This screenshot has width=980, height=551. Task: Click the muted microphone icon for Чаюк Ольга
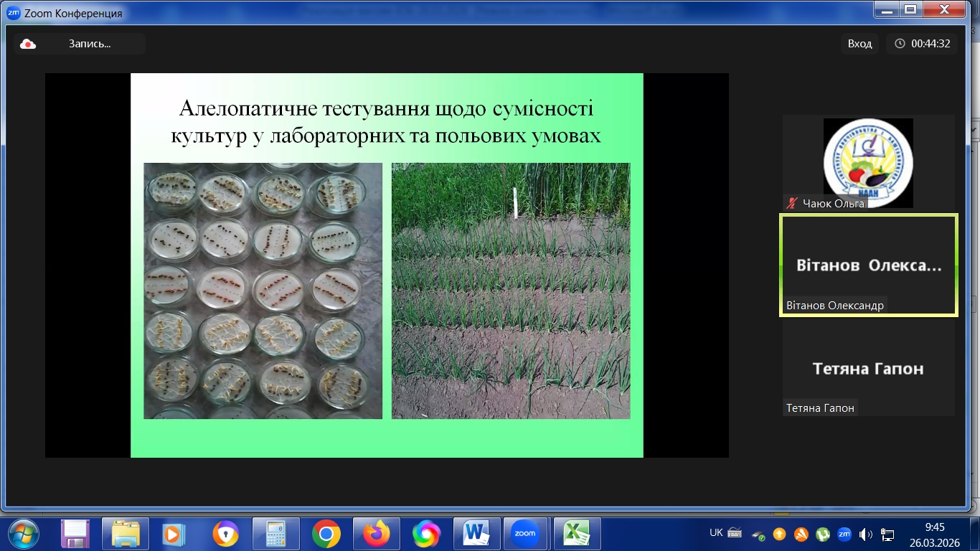pos(792,203)
